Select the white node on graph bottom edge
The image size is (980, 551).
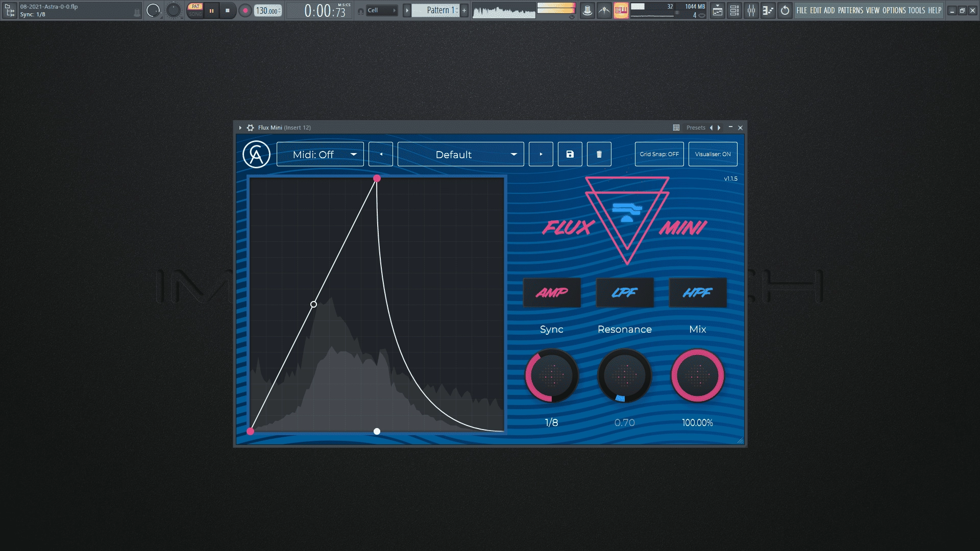click(x=377, y=431)
